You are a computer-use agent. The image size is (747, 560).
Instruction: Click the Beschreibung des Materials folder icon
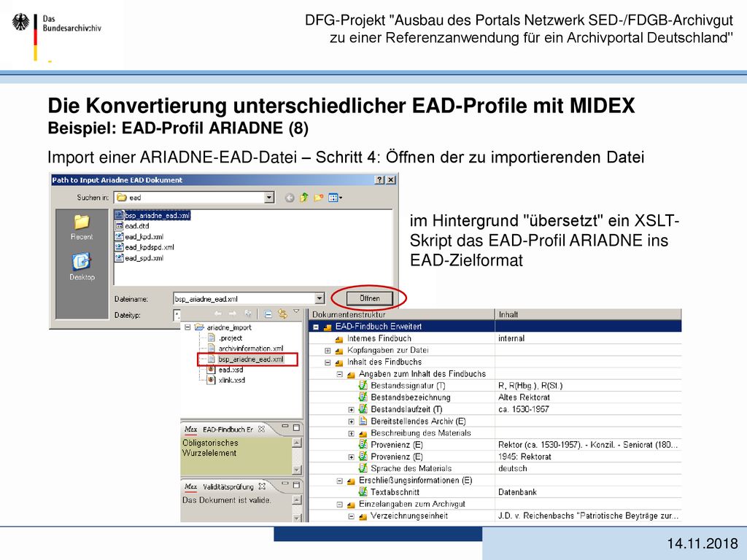[x=363, y=433]
